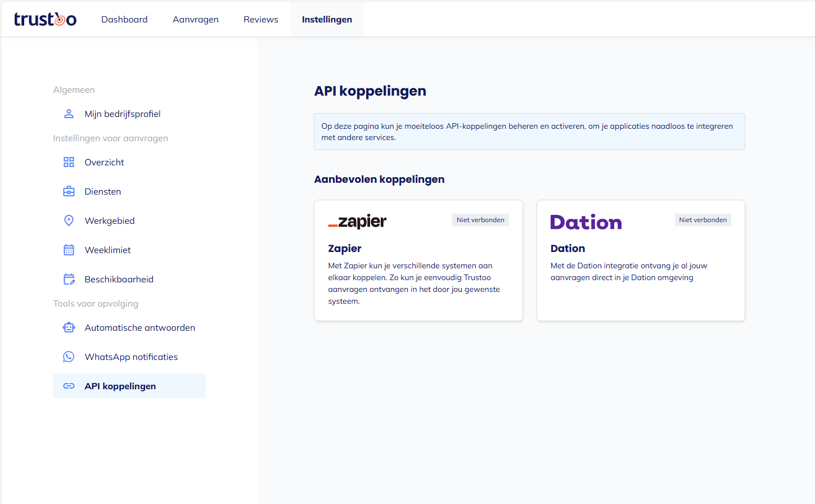Viewport: 815px width, 504px height.
Task: Click Dation's Niet verbonden status badge
Action: [x=703, y=220]
